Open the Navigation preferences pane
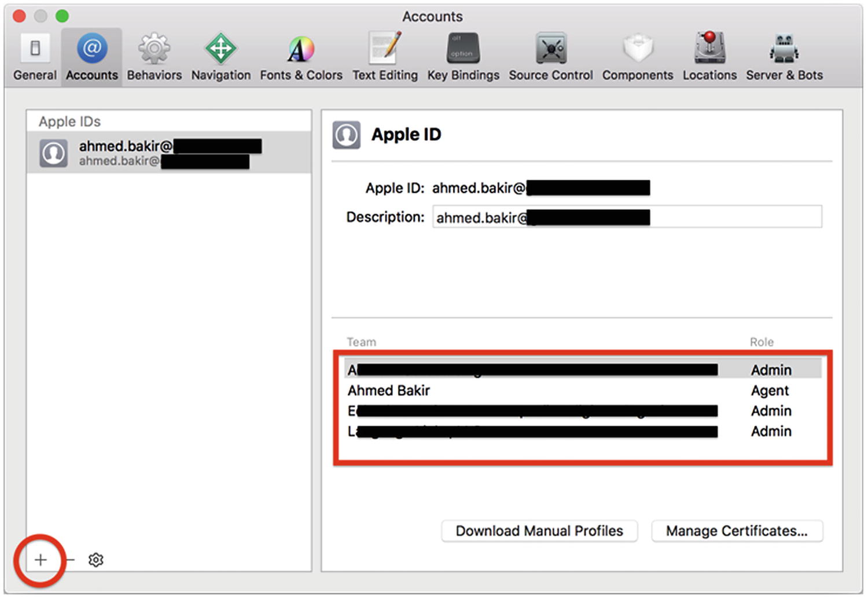 [x=221, y=57]
